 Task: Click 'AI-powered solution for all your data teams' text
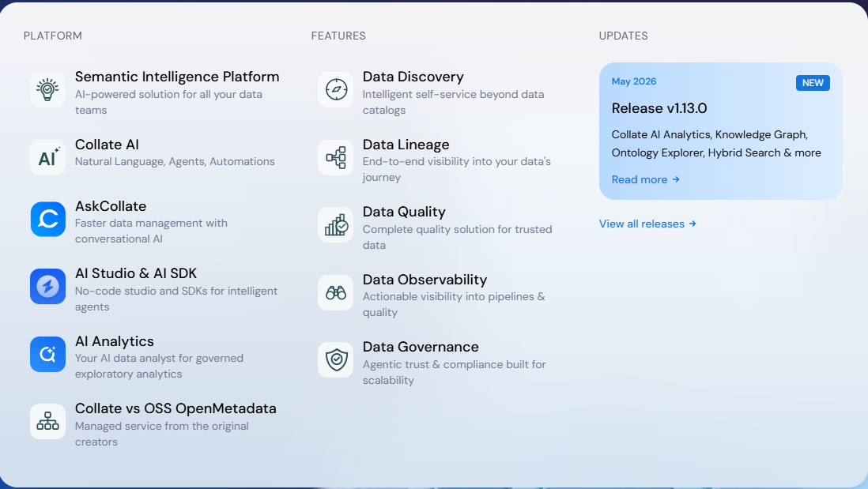[168, 103]
